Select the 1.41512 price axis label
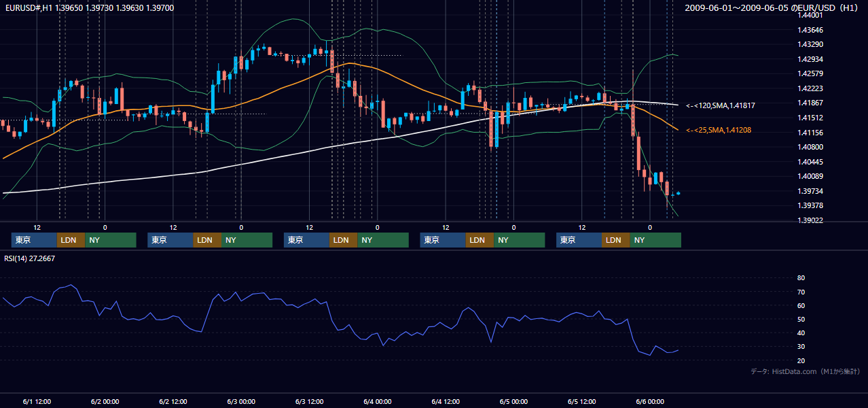This screenshot has width=868, height=408. pos(810,118)
